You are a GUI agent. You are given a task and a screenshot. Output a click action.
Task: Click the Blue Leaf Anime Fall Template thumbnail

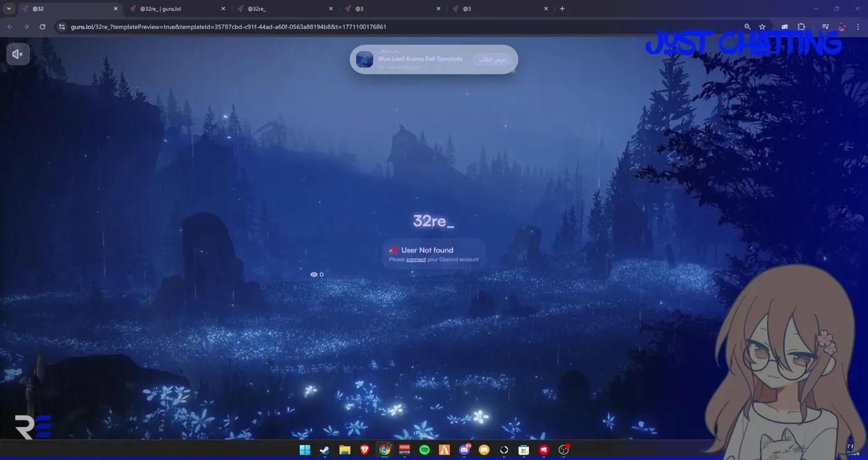click(364, 59)
